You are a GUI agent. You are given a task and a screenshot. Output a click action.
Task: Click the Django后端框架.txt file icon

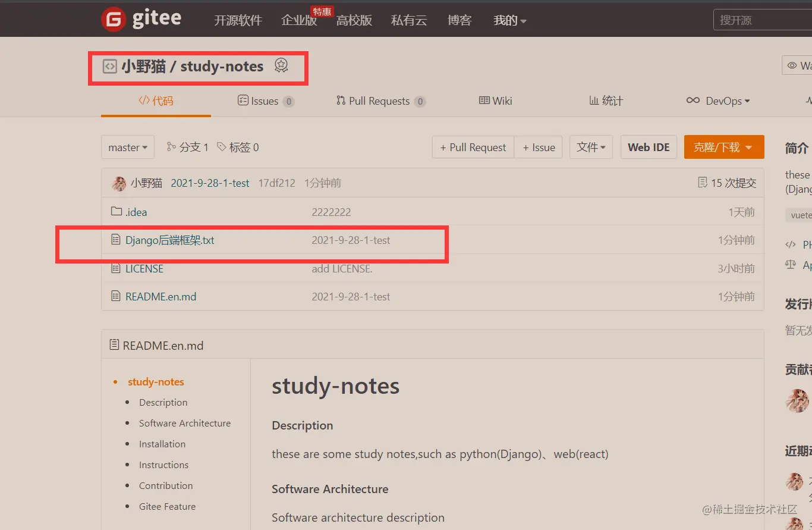(x=116, y=240)
